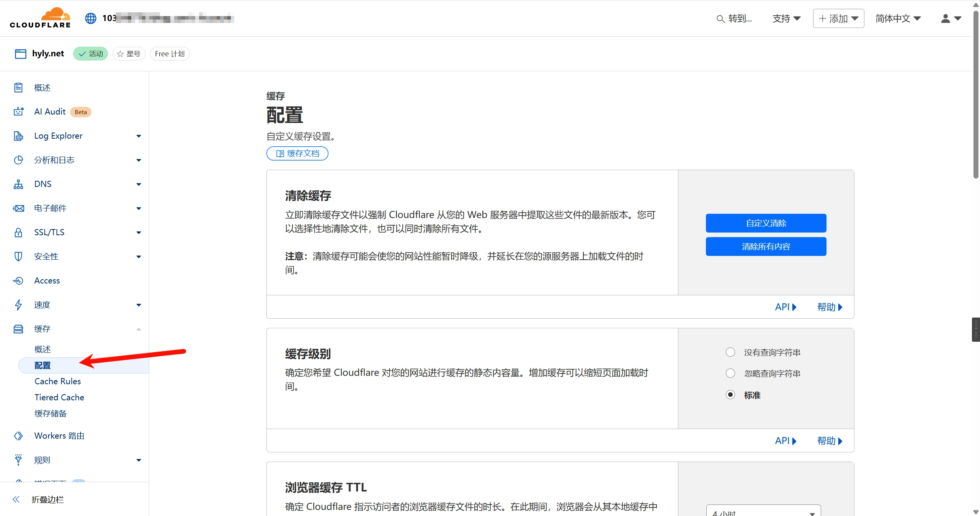Click the 电子邮件 envelope icon
This screenshot has width=980, height=516.
coord(18,208)
